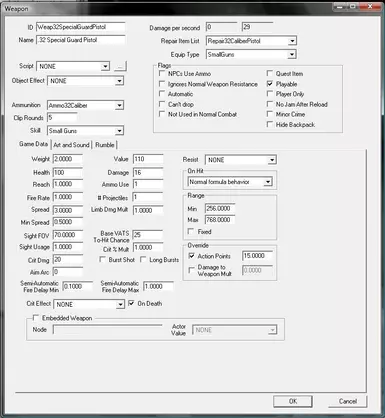The image size is (385, 418).
Task: Focus the Sight Usage field
Action: pyautogui.click(x=68, y=247)
